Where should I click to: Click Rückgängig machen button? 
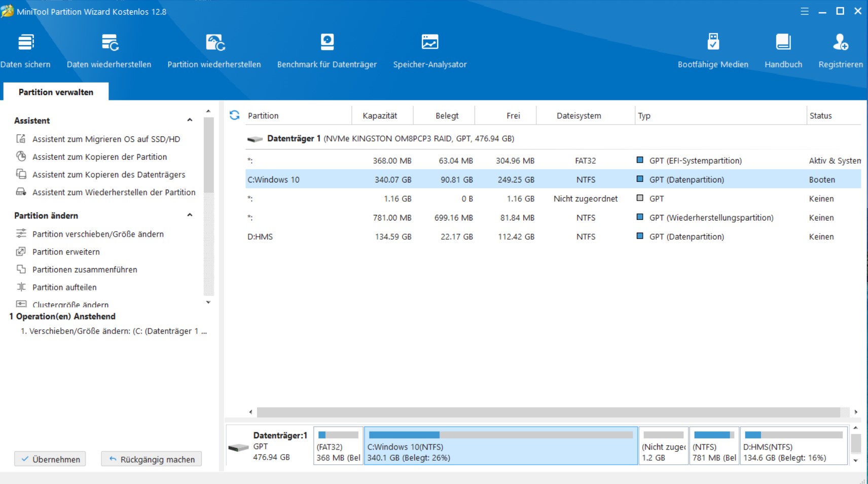pos(152,459)
